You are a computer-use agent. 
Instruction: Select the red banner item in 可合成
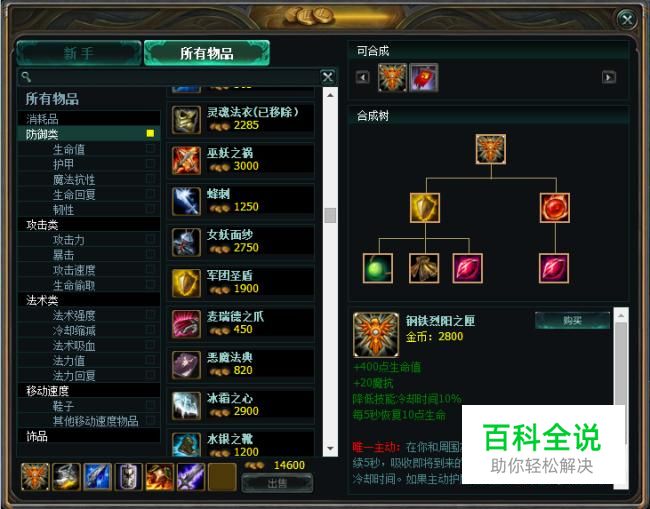tap(423, 78)
